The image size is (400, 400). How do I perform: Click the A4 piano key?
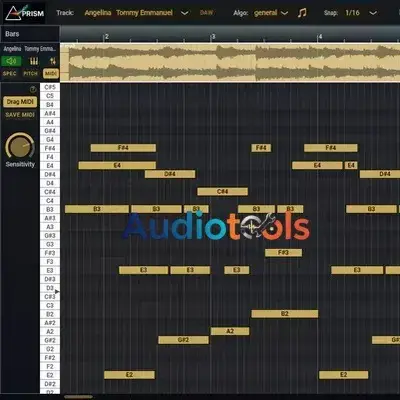pos(50,122)
